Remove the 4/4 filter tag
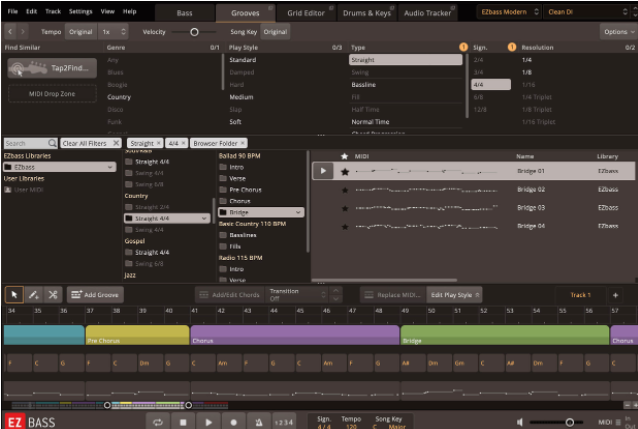 [x=184, y=143]
